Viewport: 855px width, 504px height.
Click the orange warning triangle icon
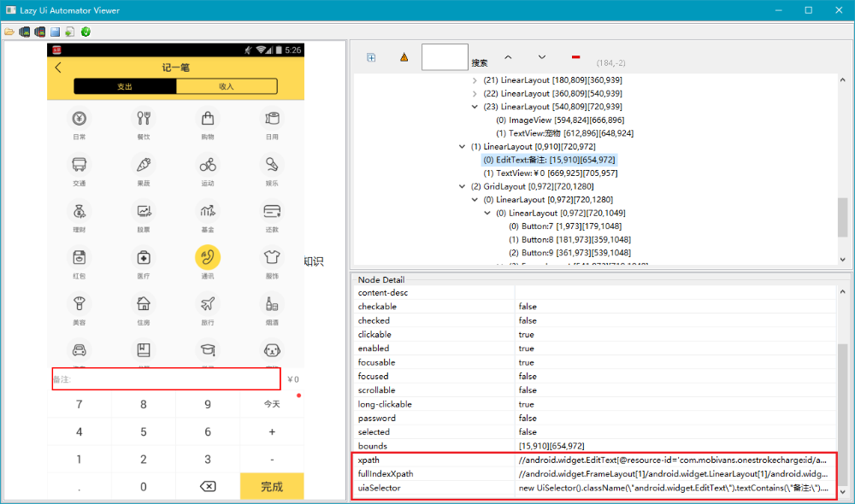click(404, 57)
